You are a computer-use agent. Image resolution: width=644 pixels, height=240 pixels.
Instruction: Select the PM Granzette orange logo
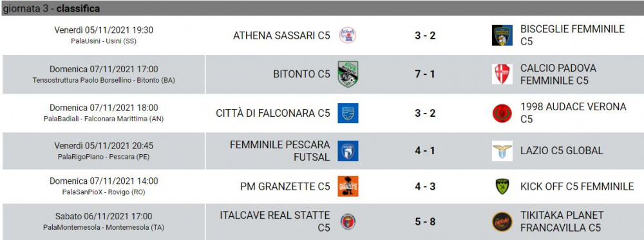pyautogui.click(x=348, y=186)
